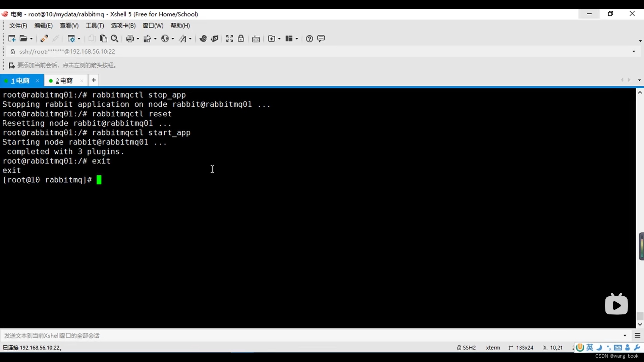
Task: Click the New session icon
Action: 12,39
